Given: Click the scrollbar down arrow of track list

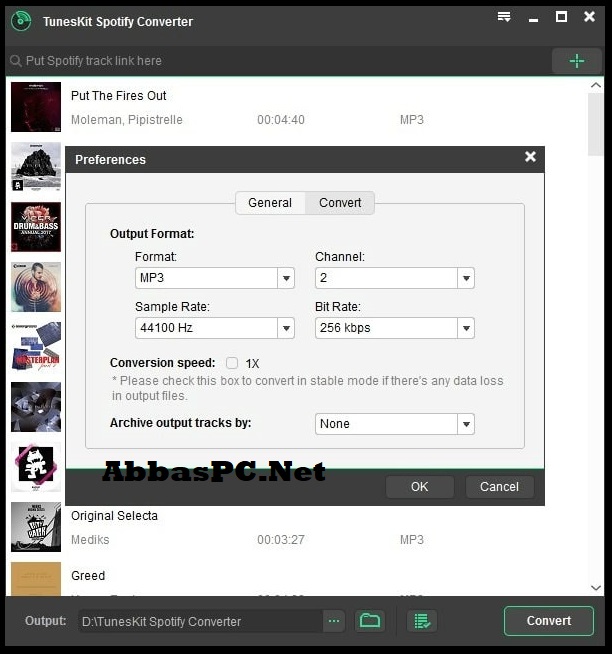Looking at the screenshot, I should tap(596, 588).
